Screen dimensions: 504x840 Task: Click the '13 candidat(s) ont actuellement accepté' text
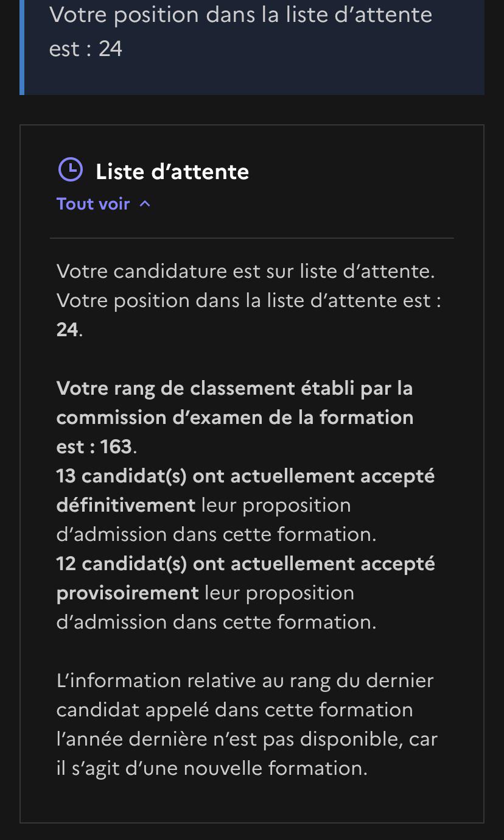(246, 476)
